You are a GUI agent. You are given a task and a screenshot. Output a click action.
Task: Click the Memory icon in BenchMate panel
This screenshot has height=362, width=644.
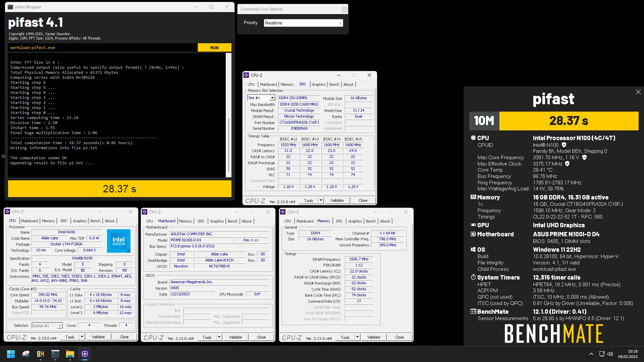click(x=473, y=197)
